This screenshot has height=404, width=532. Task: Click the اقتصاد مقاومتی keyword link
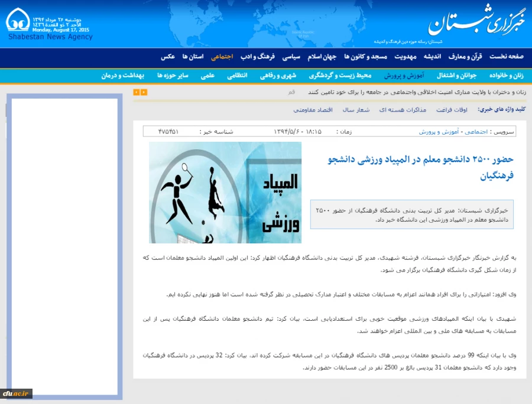point(313,110)
